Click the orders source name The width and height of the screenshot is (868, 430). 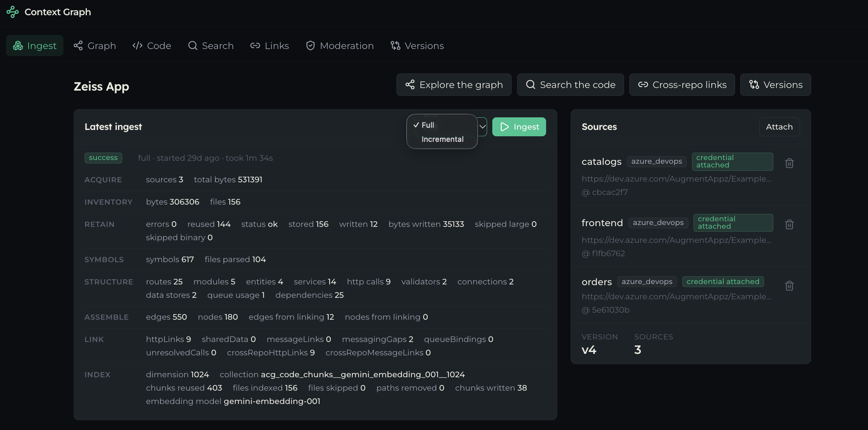tap(597, 282)
